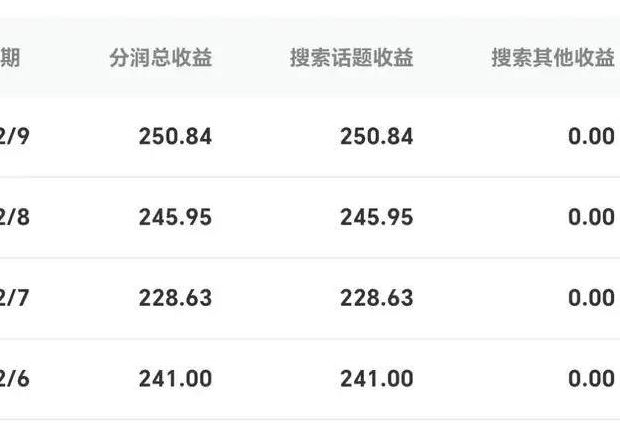Click the 搜索话题收益 column header
Viewport: 620px width, 440px height.
pos(351,58)
